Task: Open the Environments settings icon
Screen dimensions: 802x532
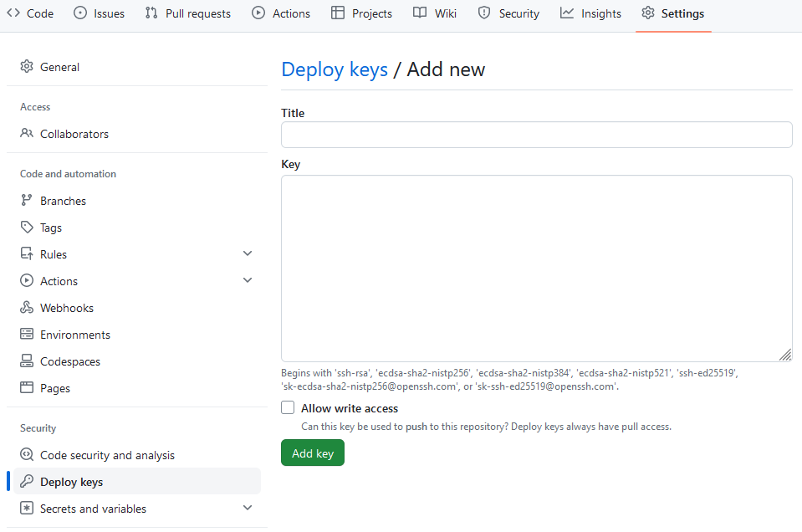Action: pyautogui.click(x=26, y=334)
